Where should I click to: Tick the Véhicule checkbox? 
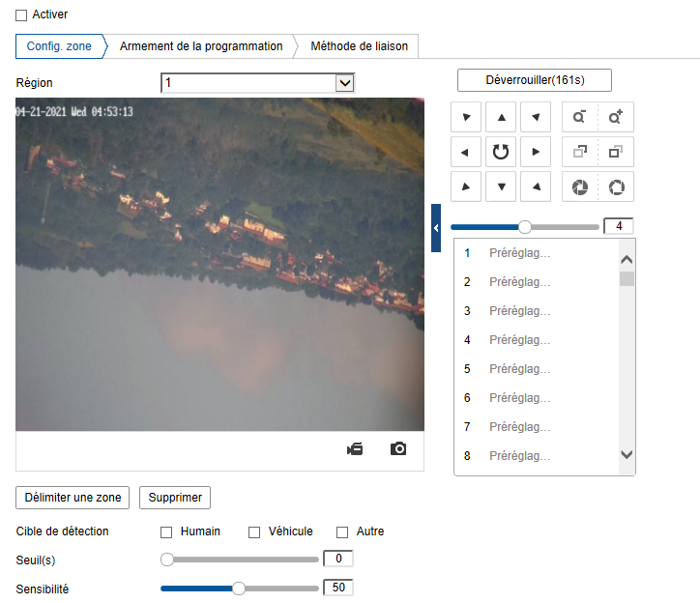click(255, 531)
